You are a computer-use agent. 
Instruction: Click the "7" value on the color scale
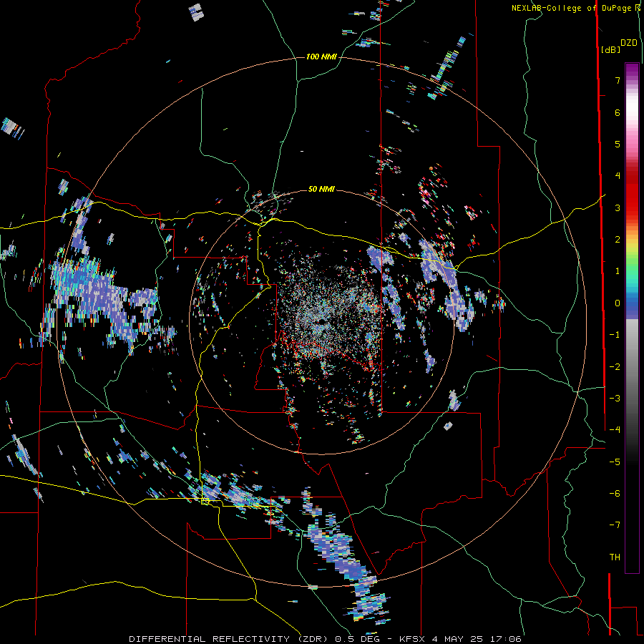[618, 80]
